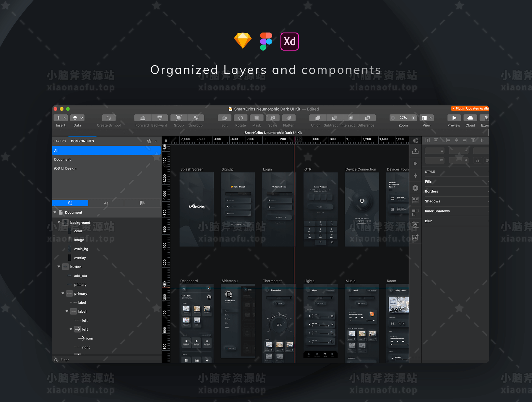Apply the Mask tool

(x=257, y=118)
